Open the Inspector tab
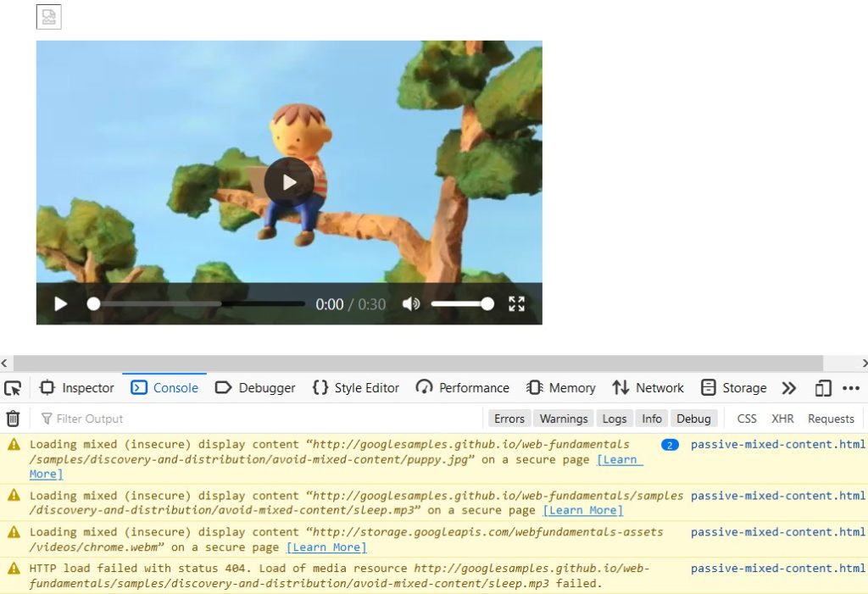 click(x=77, y=388)
